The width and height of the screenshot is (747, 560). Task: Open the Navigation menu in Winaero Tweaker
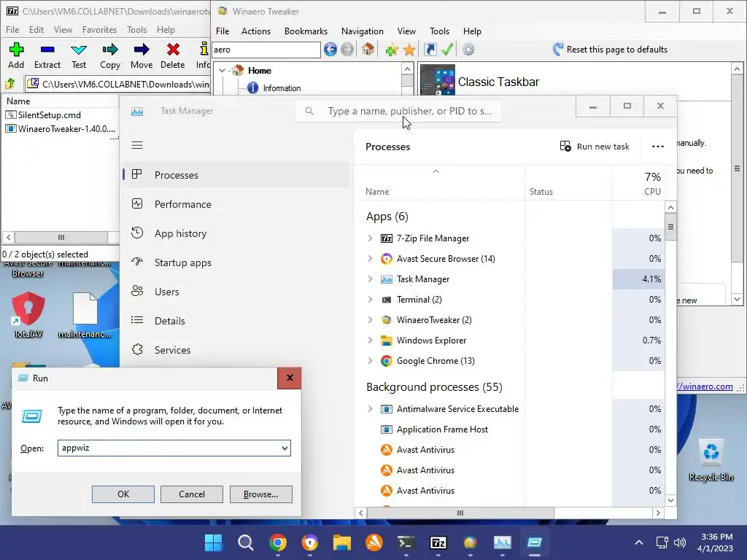point(362,31)
